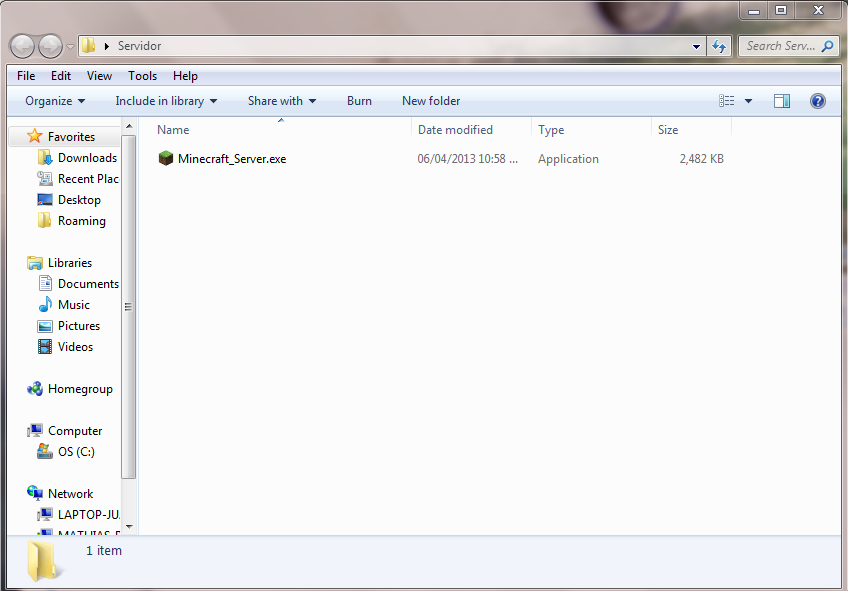The height and width of the screenshot is (591, 848).
Task: Click the Pictures library icon
Action: tap(45, 326)
